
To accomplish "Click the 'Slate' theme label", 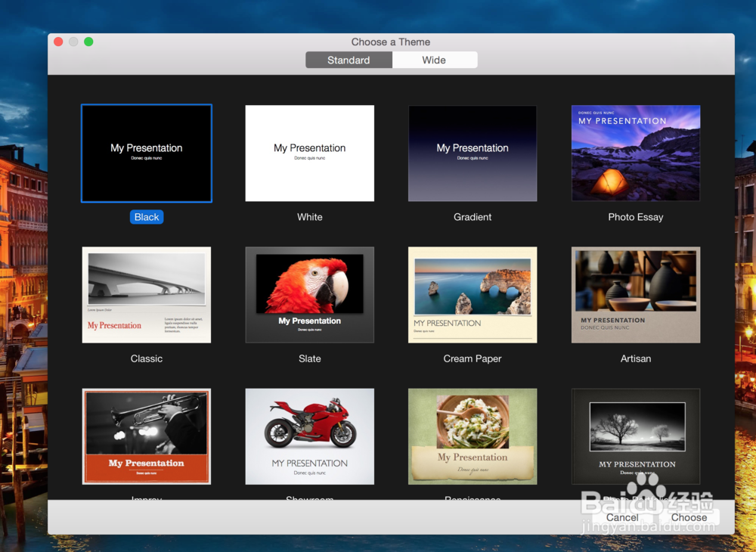I will (x=309, y=358).
